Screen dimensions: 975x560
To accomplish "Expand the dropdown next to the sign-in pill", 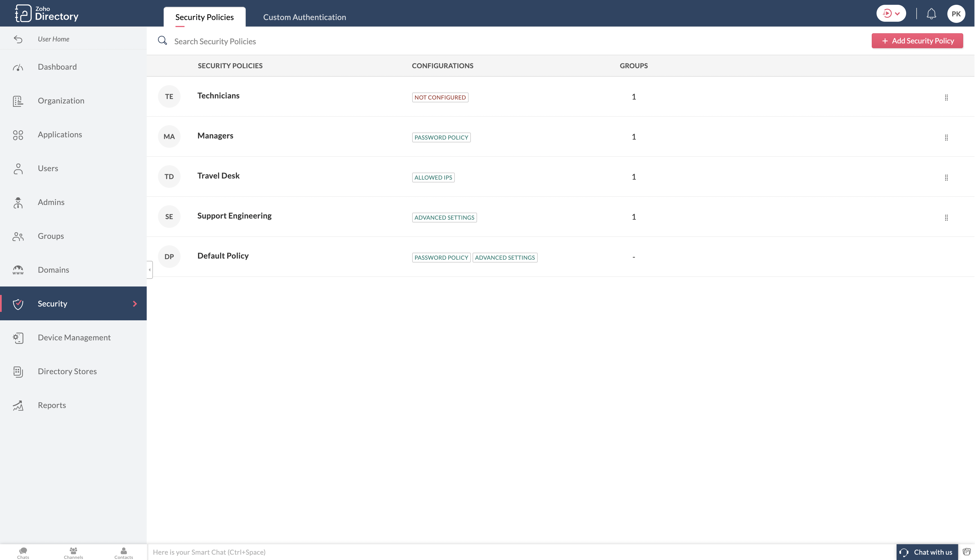I will pos(898,13).
